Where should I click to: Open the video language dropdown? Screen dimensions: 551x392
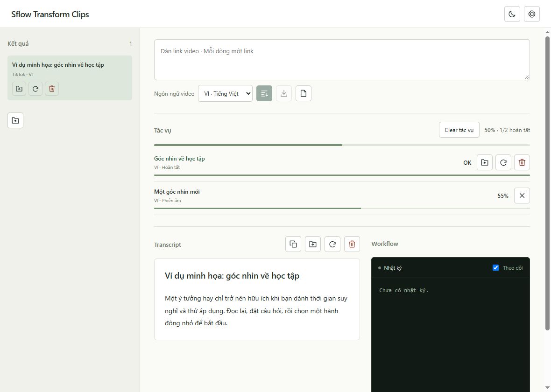225,93
